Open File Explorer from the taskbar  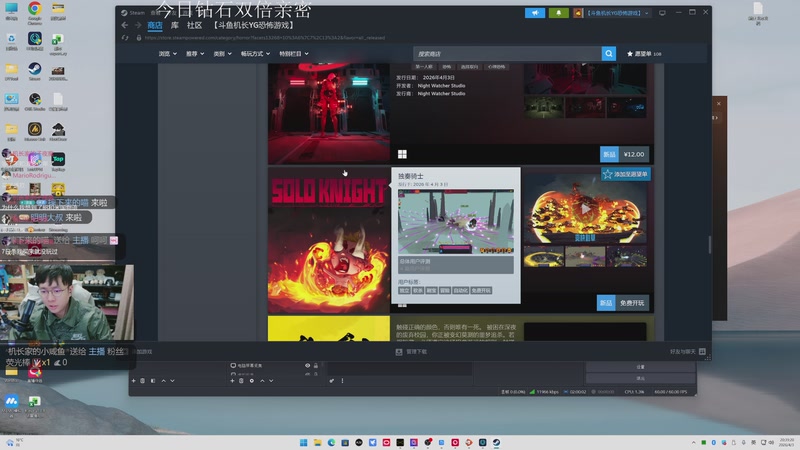317,442
